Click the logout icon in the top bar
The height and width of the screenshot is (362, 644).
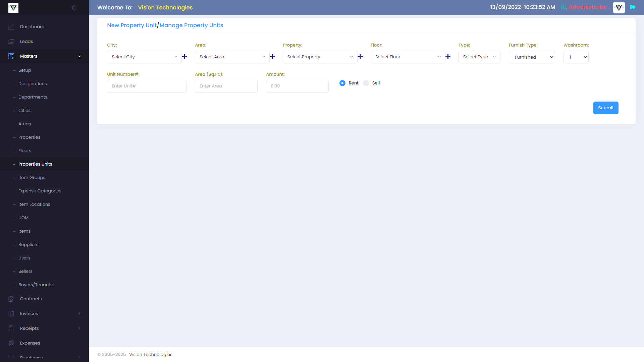pyautogui.click(x=633, y=7)
